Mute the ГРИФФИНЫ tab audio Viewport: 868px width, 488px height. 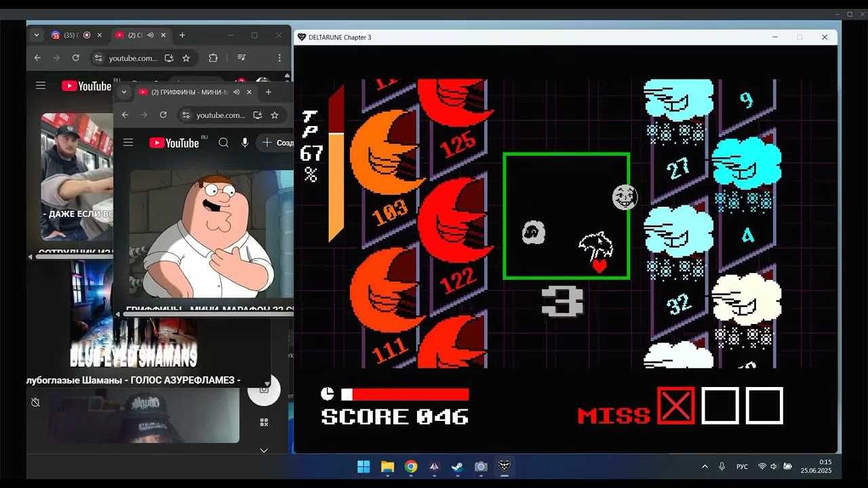pyautogui.click(x=237, y=92)
